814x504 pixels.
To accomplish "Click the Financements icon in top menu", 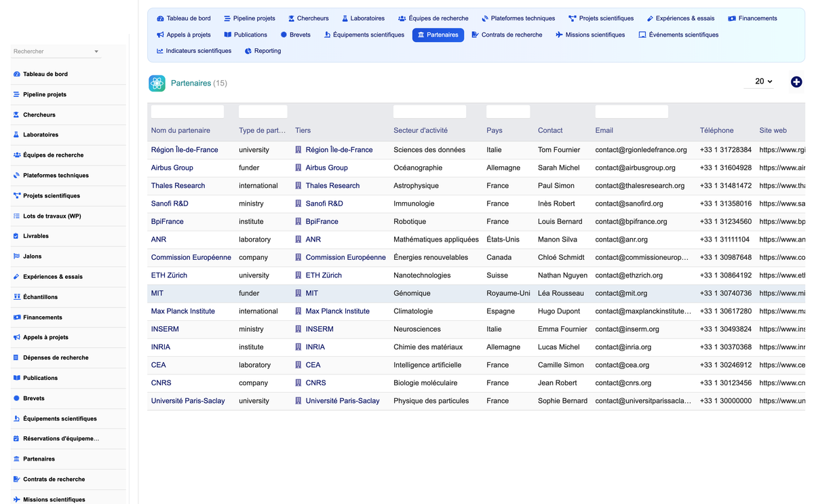I will click(732, 18).
